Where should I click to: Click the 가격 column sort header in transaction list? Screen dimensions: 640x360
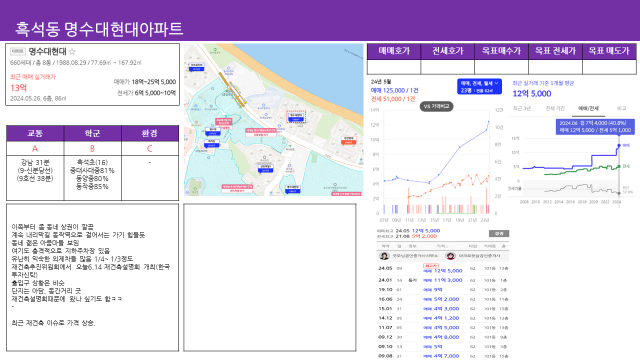(x=442, y=246)
